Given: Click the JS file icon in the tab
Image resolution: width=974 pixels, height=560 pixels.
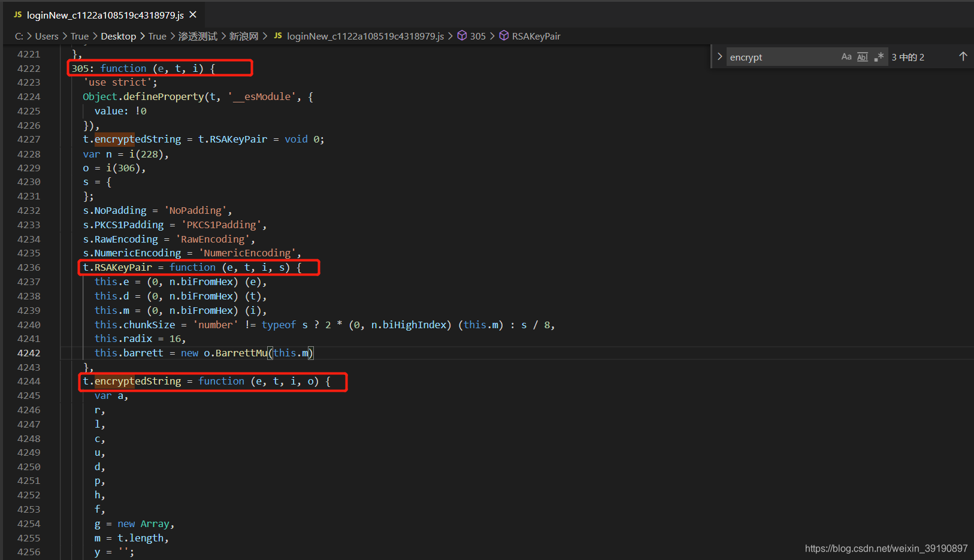Looking at the screenshot, I should (17, 14).
